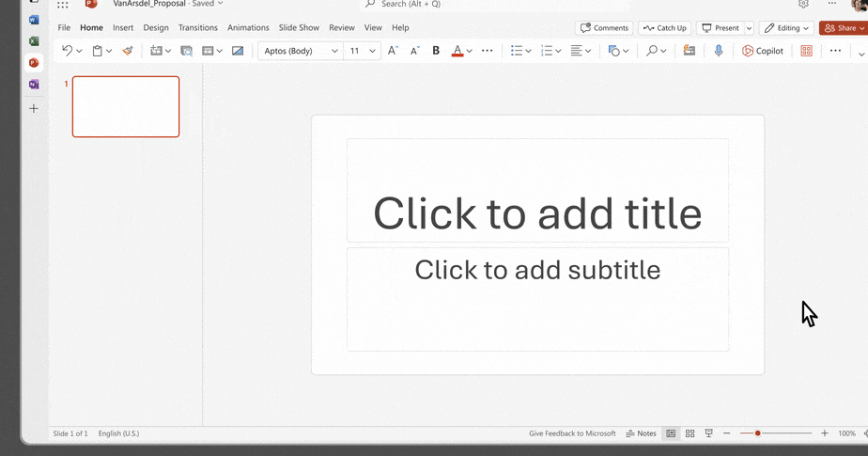Image resolution: width=868 pixels, height=456 pixels.
Task: Toggle the Notes pane in the status bar
Action: click(641, 433)
